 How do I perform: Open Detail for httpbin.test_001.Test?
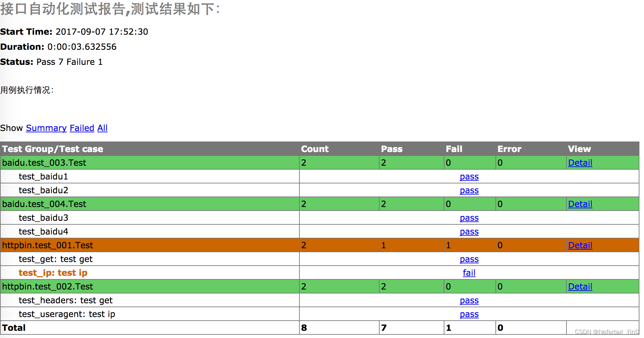(580, 245)
